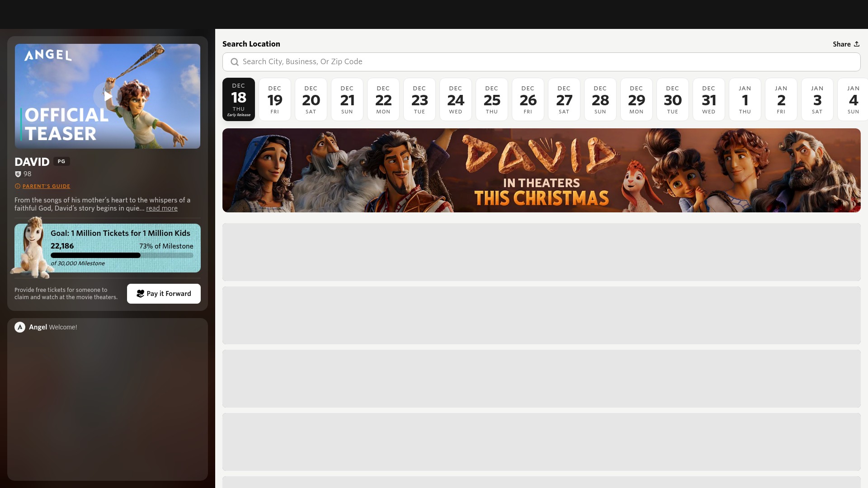The height and width of the screenshot is (488, 868).
Task: Select the Dec 25 Thu date
Action: tap(492, 99)
